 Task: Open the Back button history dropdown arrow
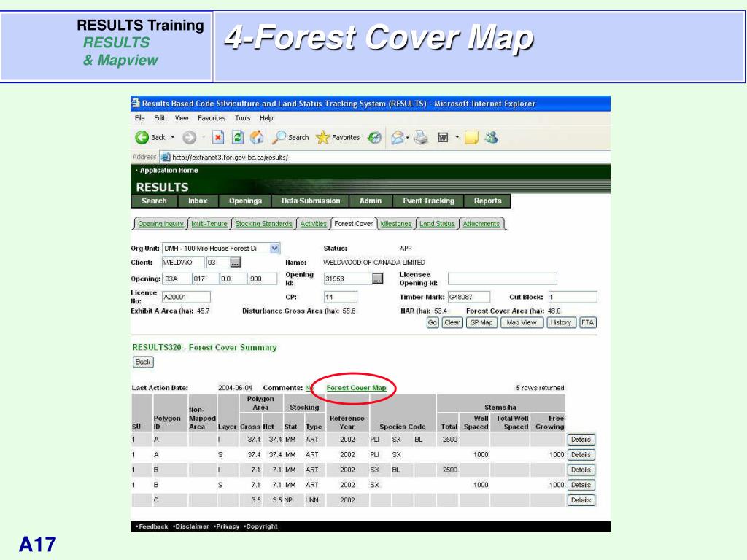point(172,138)
